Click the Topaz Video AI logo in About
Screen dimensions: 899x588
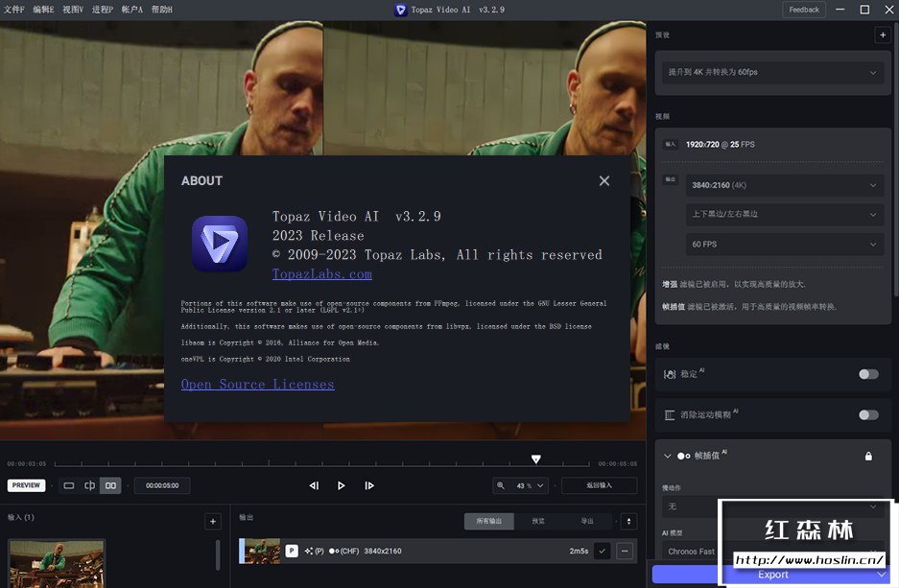220,244
